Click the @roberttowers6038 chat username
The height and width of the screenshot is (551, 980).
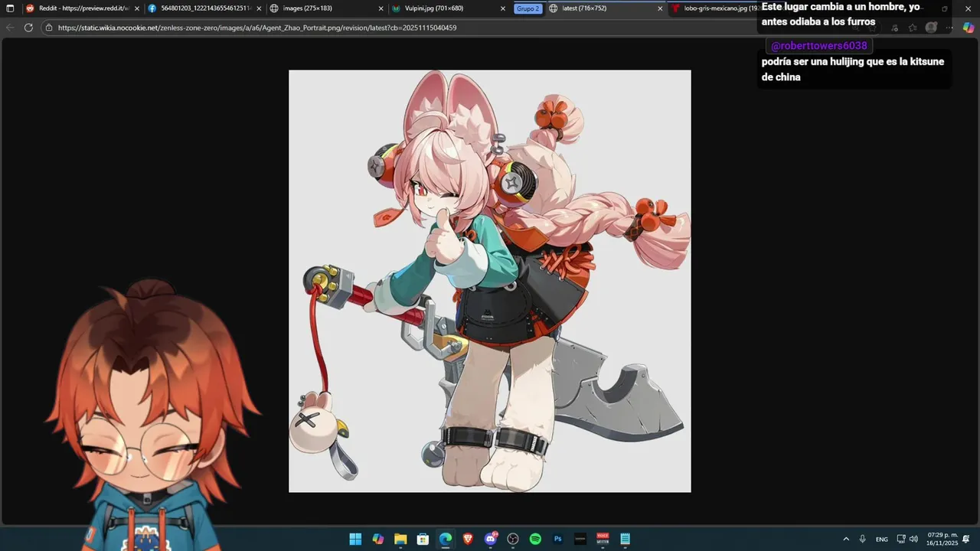pyautogui.click(x=818, y=46)
